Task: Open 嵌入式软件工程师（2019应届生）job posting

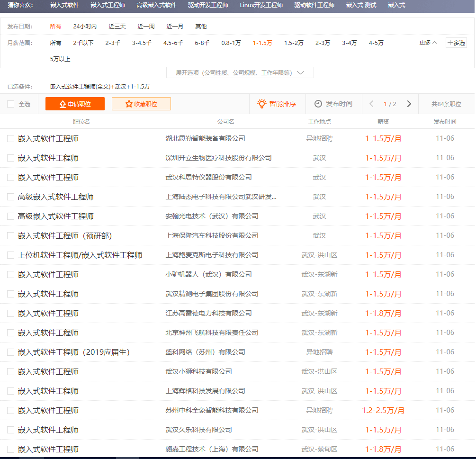Action: [74, 352]
